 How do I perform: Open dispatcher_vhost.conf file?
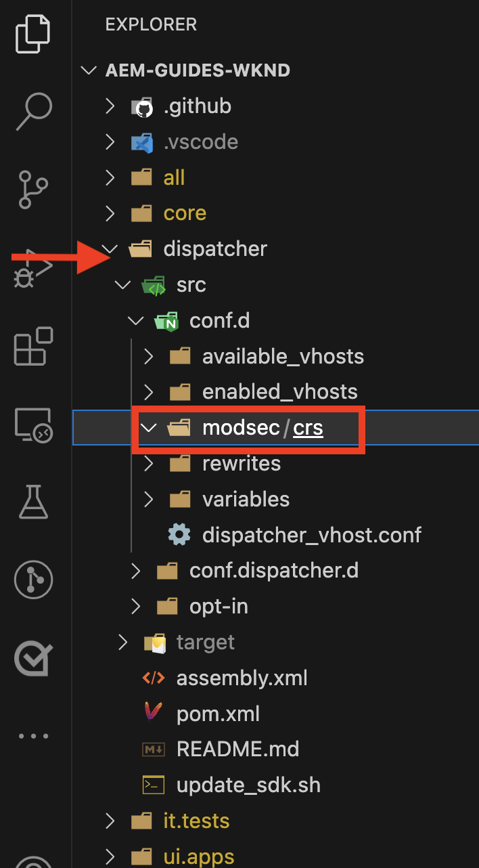(312, 535)
